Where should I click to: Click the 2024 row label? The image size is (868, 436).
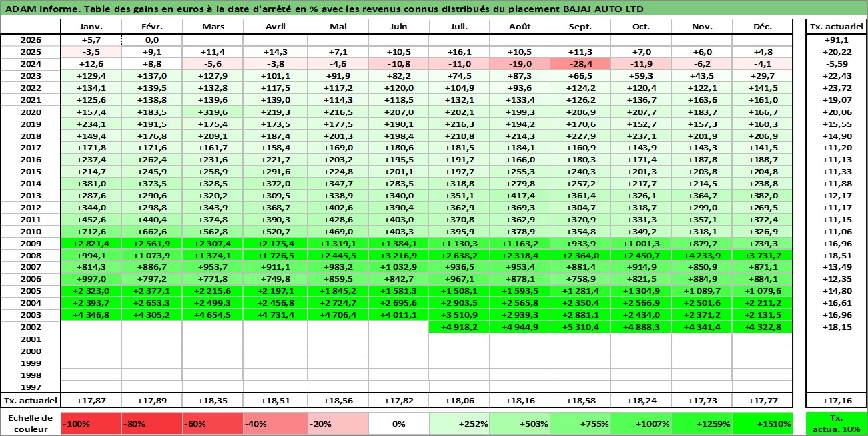[31, 64]
